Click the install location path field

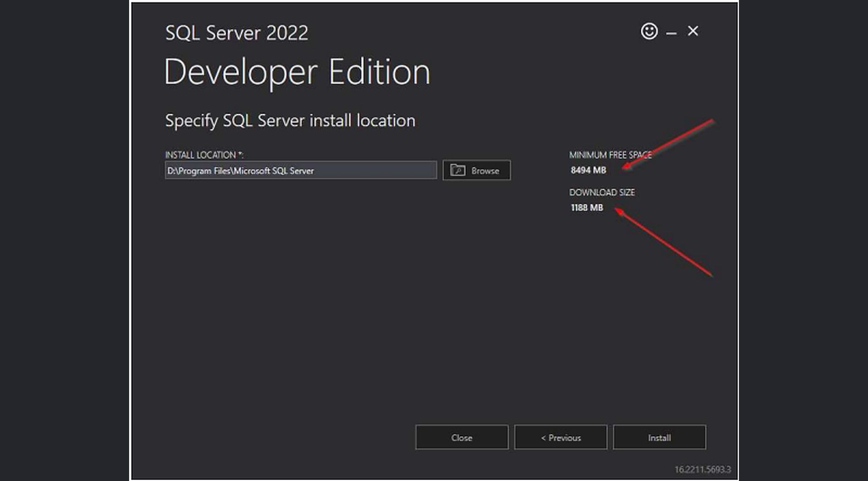pyautogui.click(x=301, y=170)
